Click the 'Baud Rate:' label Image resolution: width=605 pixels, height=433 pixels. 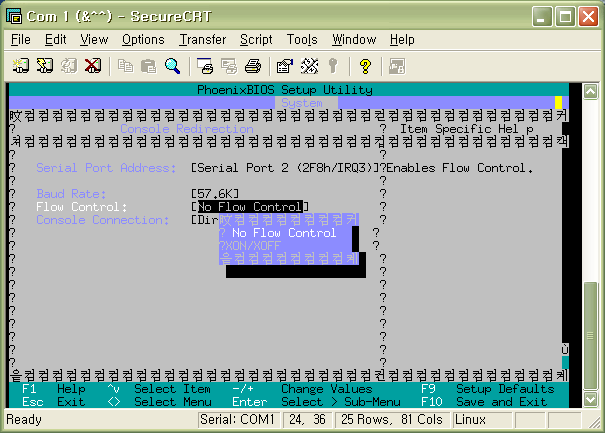tap(71, 194)
